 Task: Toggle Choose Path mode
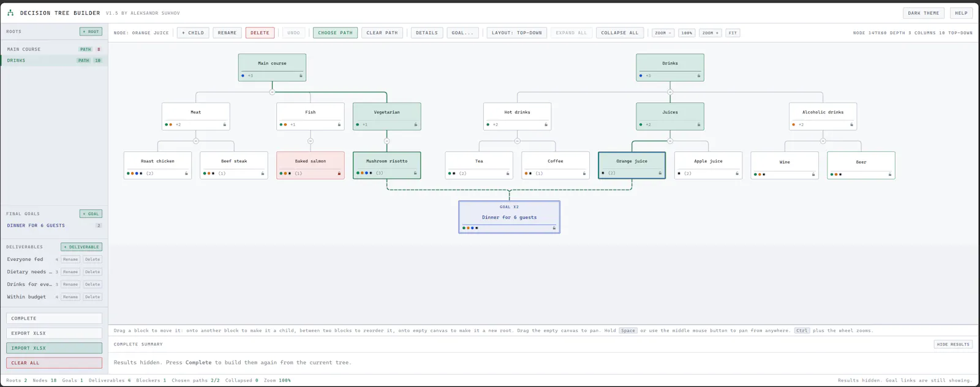click(335, 33)
